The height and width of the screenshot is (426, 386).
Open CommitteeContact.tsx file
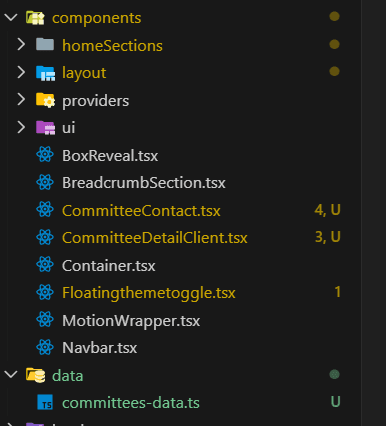[141, 211]
